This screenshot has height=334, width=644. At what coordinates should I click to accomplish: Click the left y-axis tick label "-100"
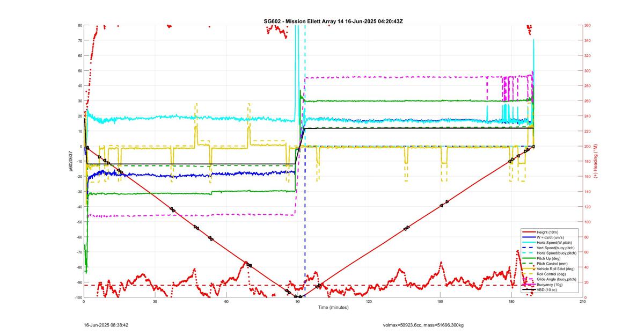click(78, 297)
